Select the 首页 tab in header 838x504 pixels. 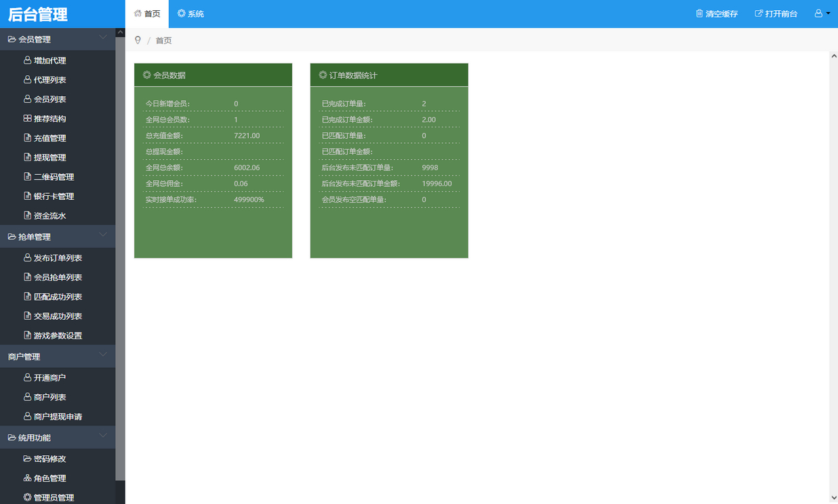click(x=147, y=14)
